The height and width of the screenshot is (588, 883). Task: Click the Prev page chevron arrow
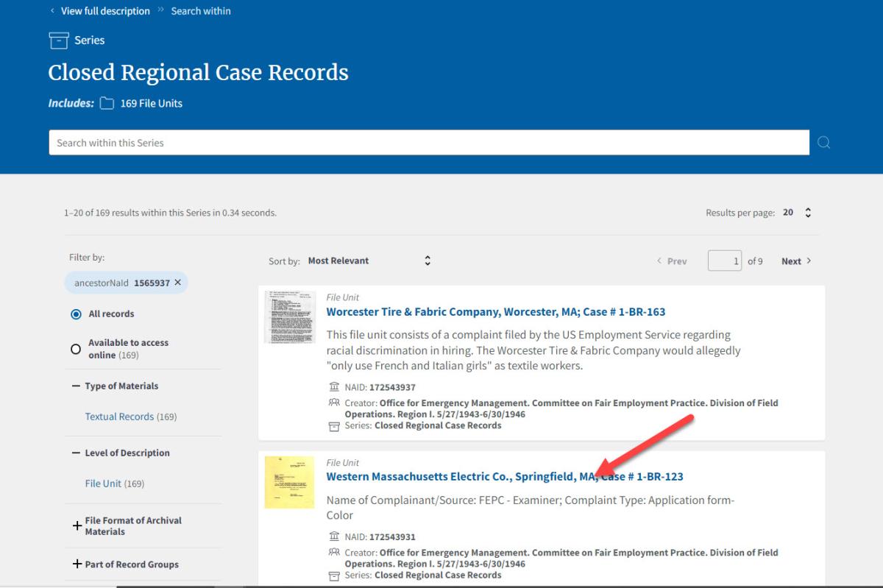(x=659, y=261)
